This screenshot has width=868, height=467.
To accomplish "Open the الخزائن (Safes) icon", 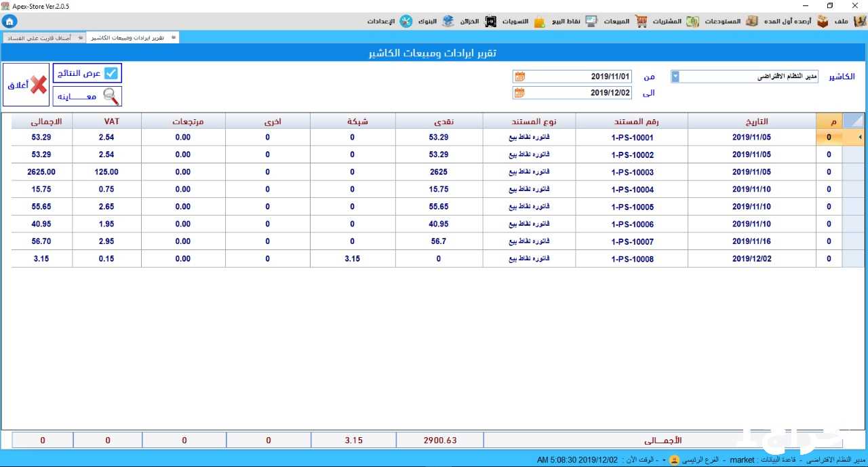I will [490, 21].
